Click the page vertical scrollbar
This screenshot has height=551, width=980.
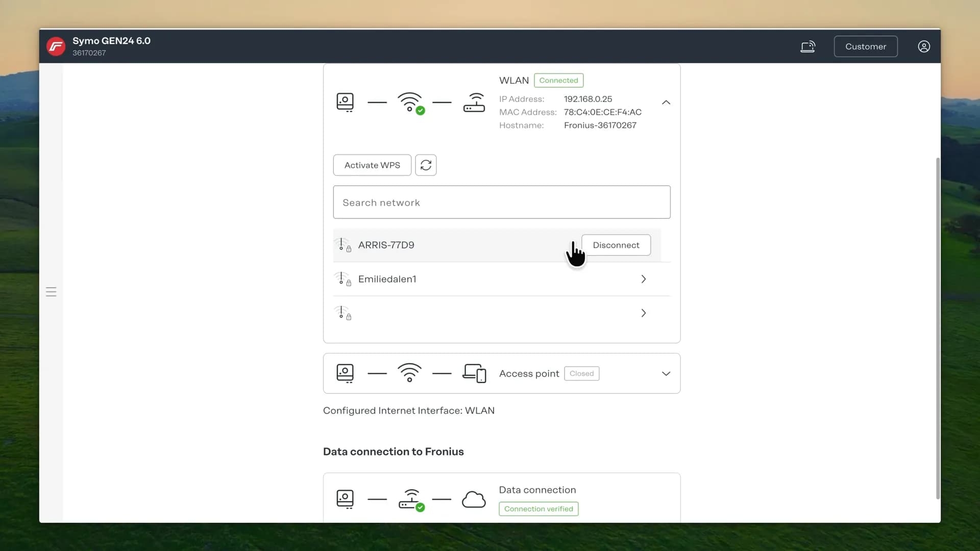click(938, 329)
